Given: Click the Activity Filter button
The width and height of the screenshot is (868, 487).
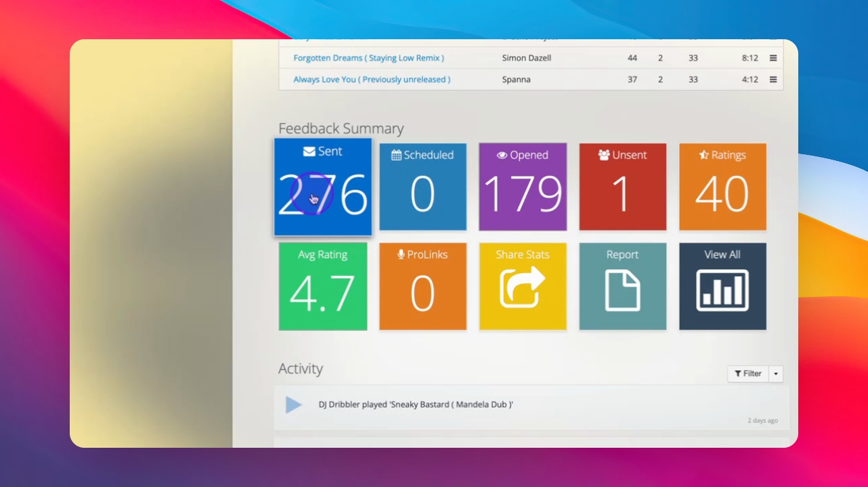Looking at the screenshot, I should click(x=748, y=373).
